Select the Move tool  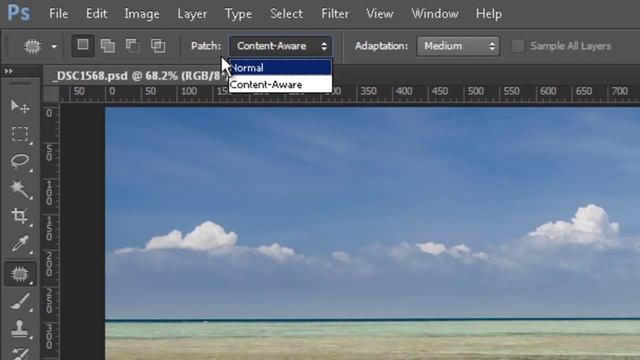[20, 107]
